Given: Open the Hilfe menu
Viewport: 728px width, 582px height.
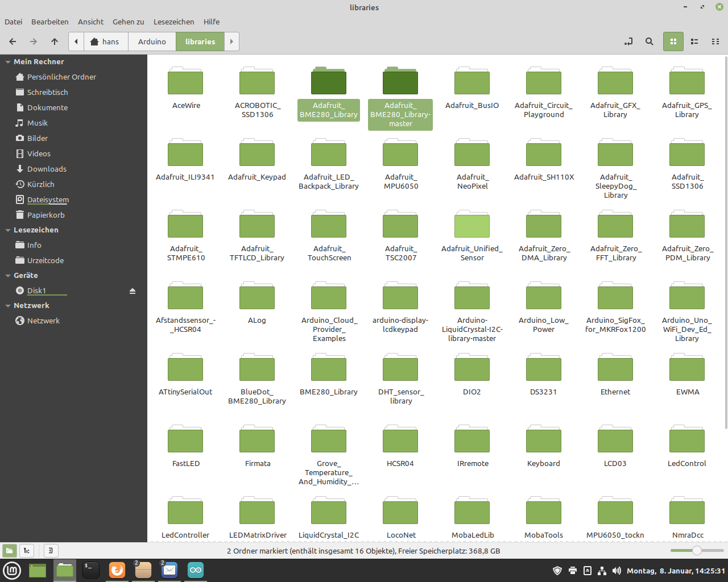Looking at the screenshot, I should [212, 22].
